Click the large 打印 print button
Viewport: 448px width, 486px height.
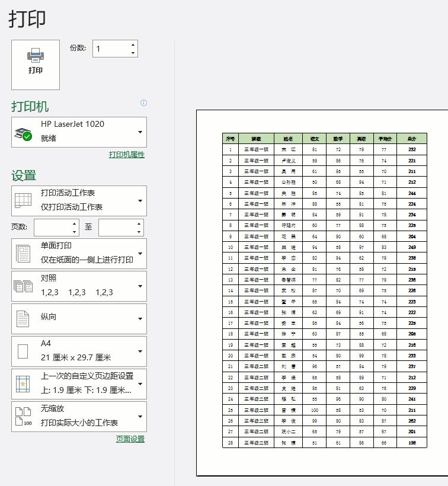coord(36,65)
